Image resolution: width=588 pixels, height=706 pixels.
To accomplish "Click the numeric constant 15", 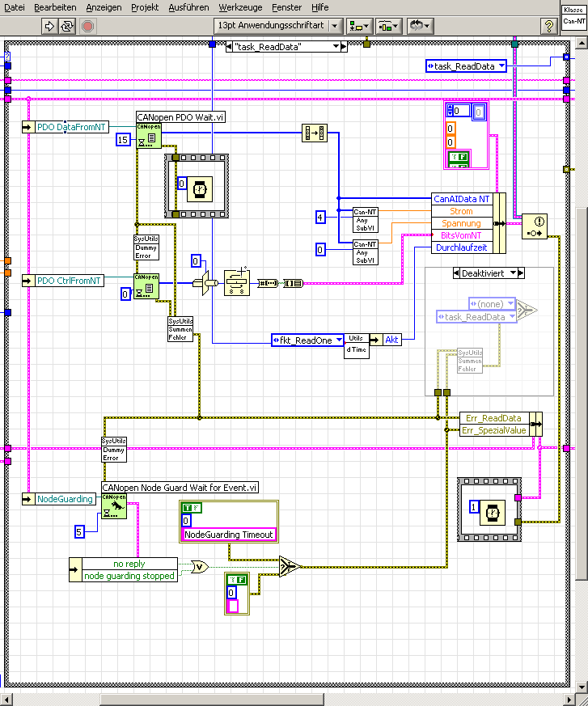I will tap(123, 140).
